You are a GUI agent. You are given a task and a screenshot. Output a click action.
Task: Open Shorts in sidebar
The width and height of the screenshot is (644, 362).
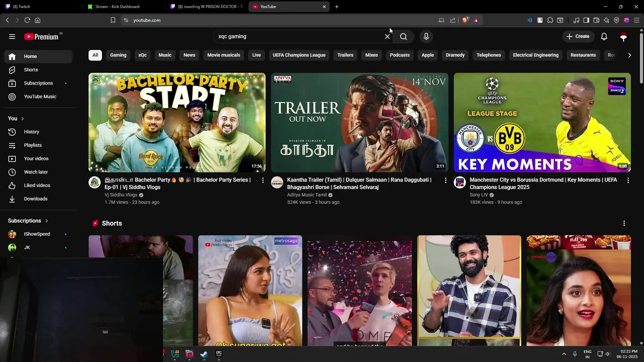(x=38, y=70)
